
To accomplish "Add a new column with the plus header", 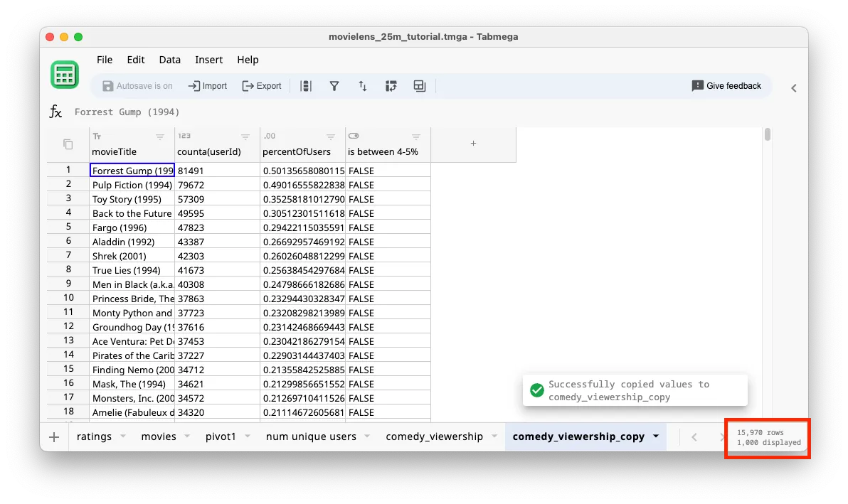I will point(473,144).
